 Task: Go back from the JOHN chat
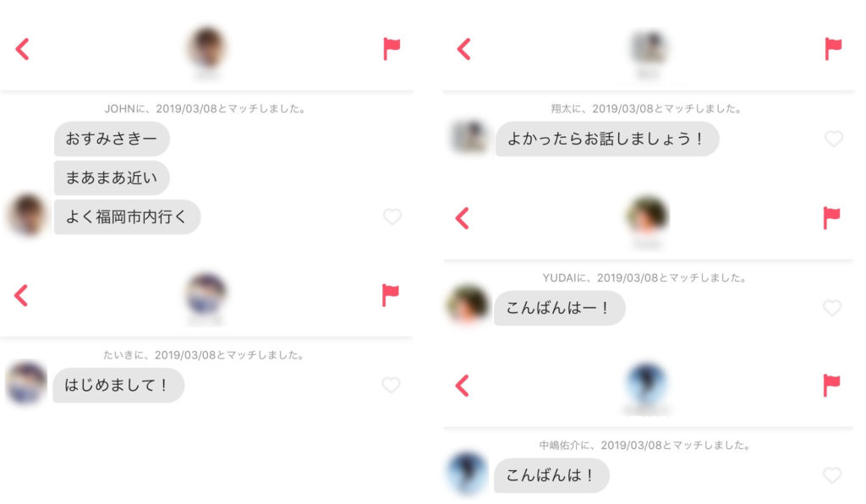coord(22,49)
